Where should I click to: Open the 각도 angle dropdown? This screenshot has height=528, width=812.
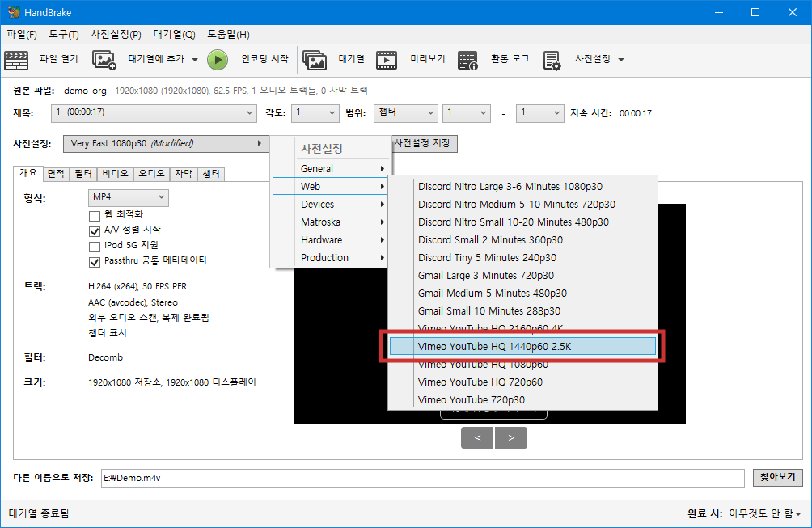click(315, 113)
